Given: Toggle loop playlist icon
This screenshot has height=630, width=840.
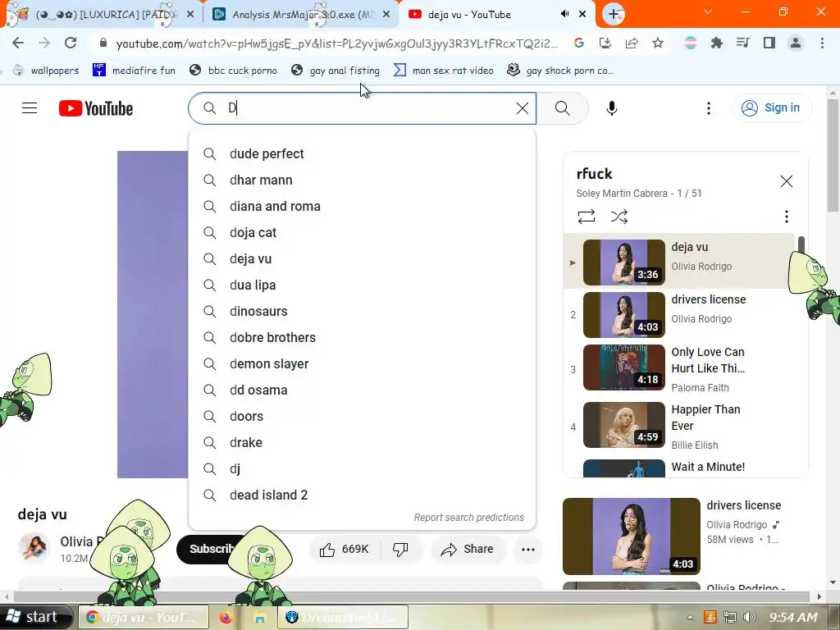Looking at the screenshot, I should (586, 217).
